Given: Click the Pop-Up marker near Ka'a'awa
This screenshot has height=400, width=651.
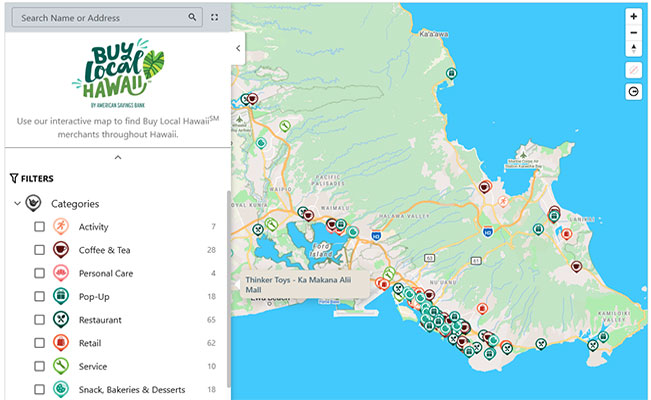Looking at the screenshot, I should [451, 74].
